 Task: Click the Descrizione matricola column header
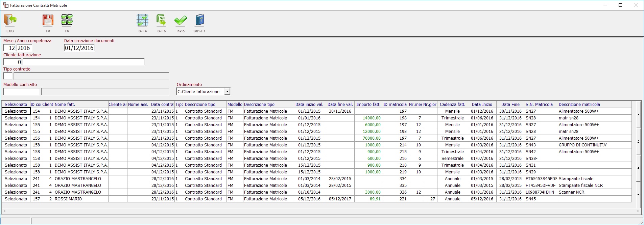[x=594, y=105]
